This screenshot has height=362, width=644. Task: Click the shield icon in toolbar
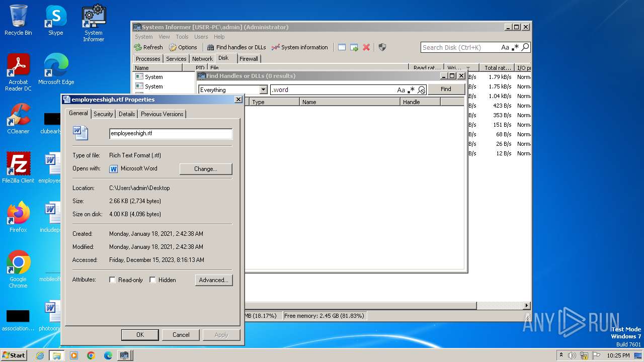point(382,47)
